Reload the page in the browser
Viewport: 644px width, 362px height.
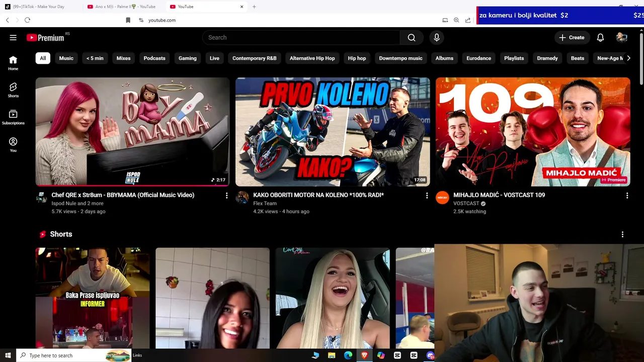27,20
